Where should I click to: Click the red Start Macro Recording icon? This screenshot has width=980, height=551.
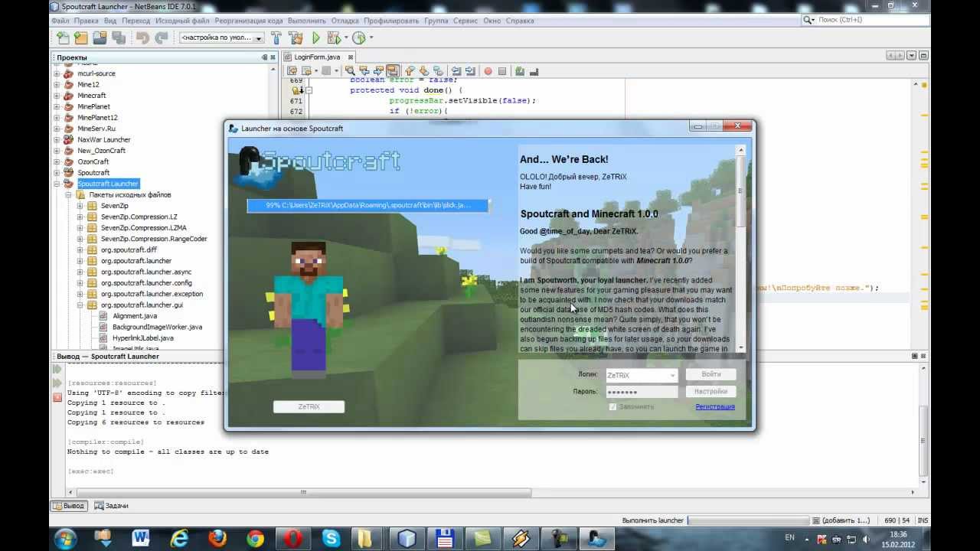click(x=488, y=71)
